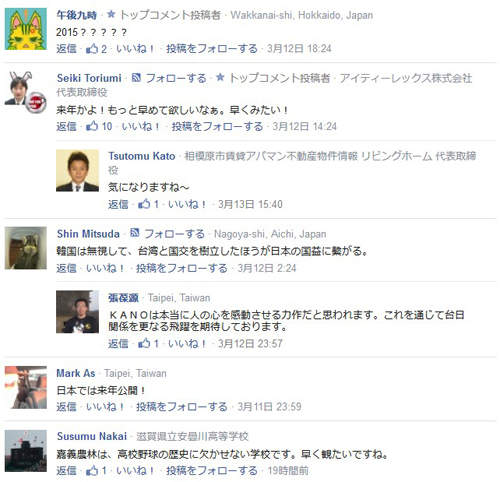
Task: Click thumbs-up icon on Tsutomu Kato's reply
Action: 144,204
